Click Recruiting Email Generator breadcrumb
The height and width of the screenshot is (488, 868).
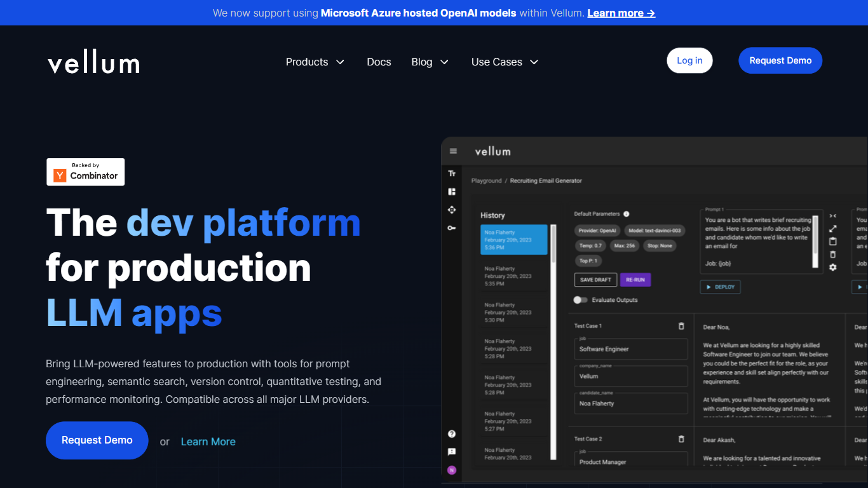(x=546, y=181)
